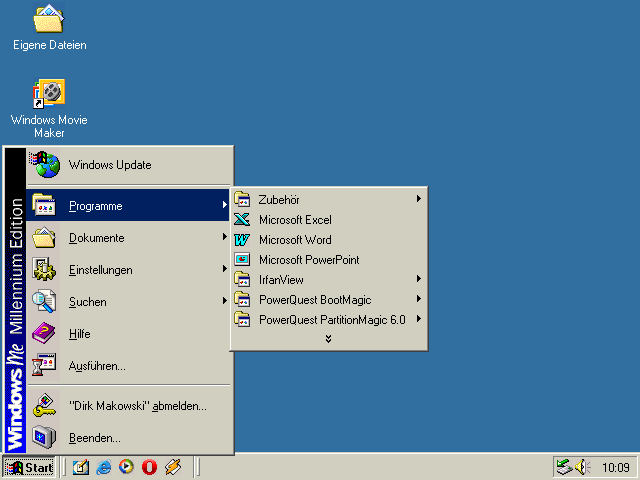Select the Zubehör program group label
The image size is (640, 480).
click(279, 200)
